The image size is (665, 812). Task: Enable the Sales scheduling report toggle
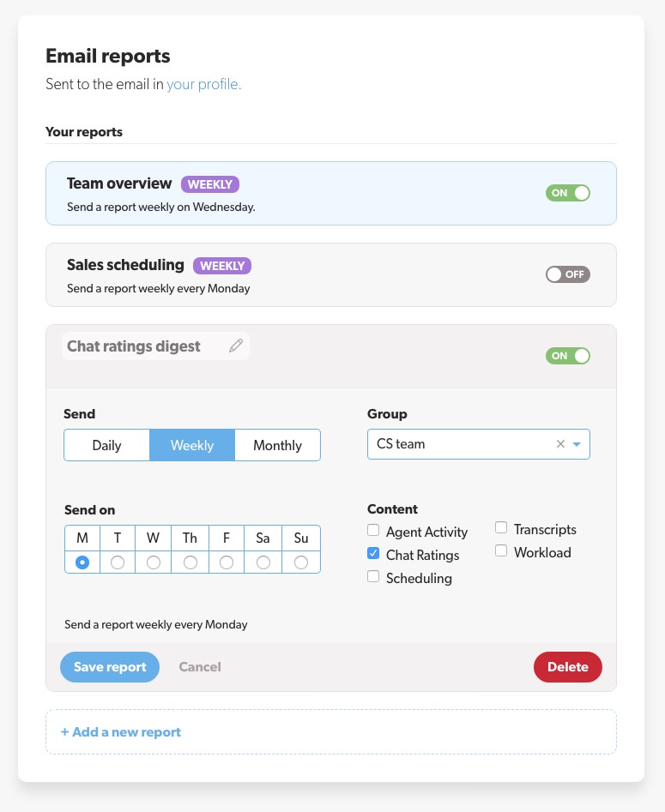(567, 274)
